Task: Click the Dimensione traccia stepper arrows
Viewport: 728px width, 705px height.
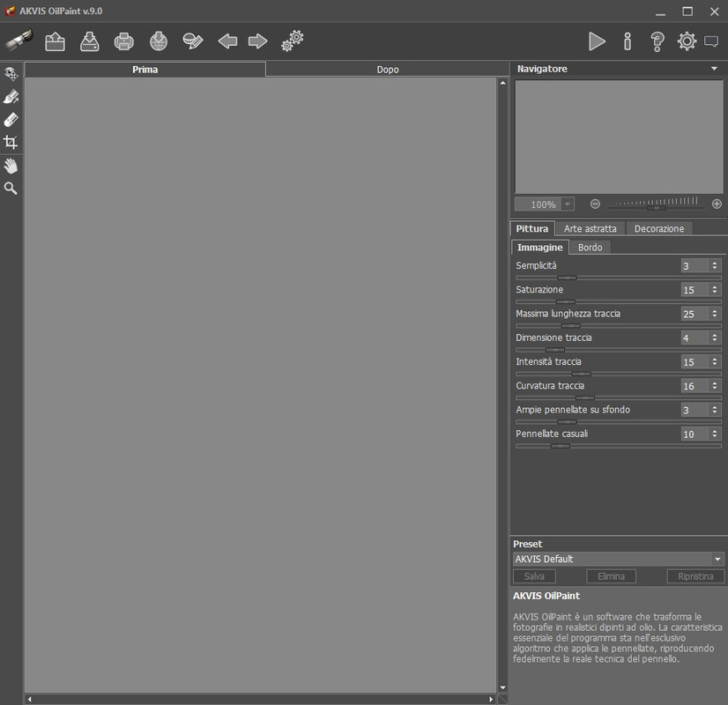Action: (715, 338)
